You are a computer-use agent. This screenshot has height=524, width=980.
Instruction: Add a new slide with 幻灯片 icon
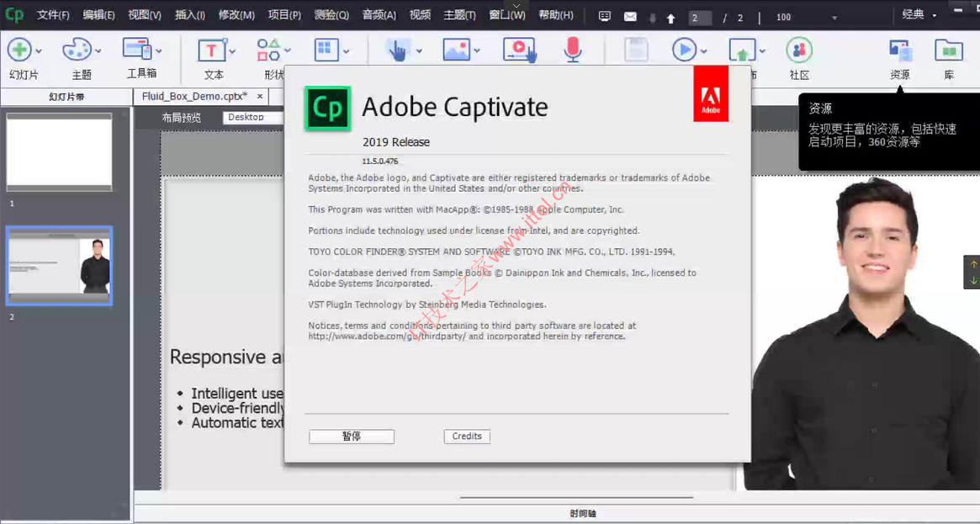coord(19,50)
